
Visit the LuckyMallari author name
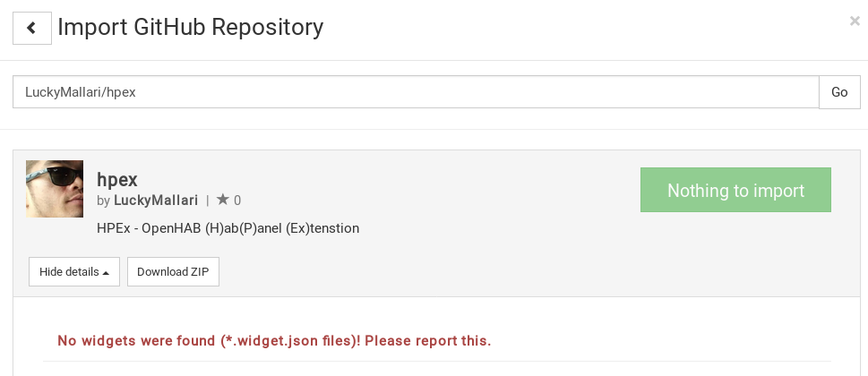[x=156, y=201]
